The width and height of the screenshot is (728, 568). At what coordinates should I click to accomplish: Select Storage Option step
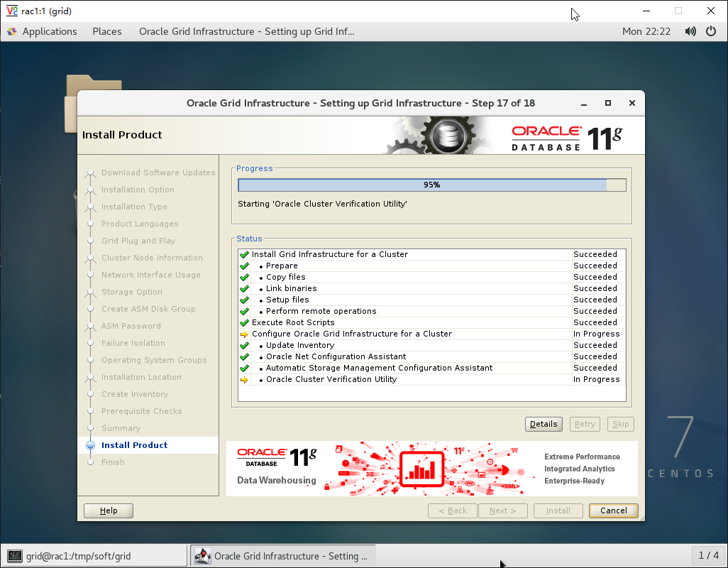tap(132, 292)
